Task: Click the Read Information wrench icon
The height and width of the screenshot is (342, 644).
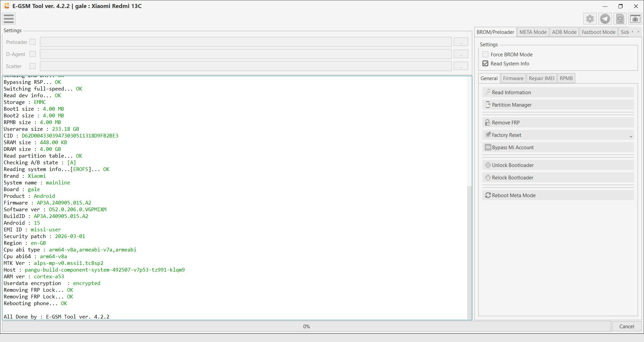Action: 488,92
